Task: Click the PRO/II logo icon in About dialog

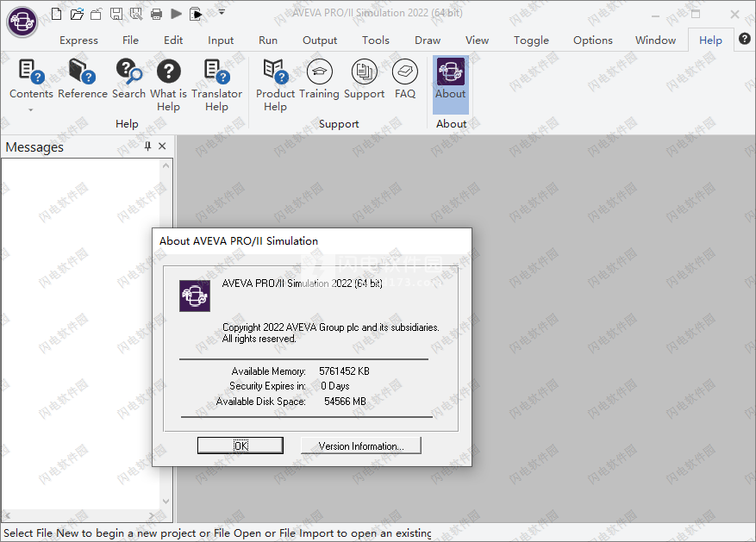Action: 195,296
